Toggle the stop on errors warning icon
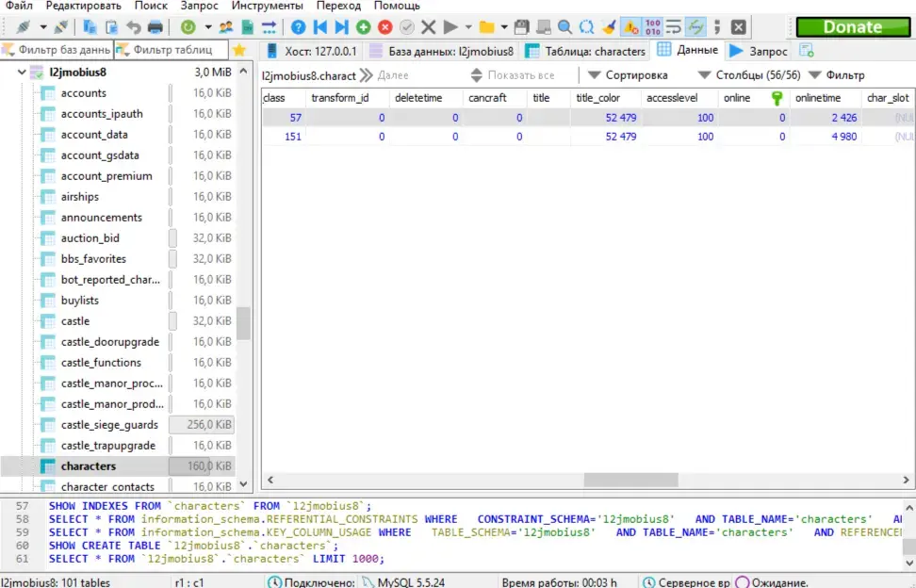This screenshot has height=588, width=916. click(630, 27)
